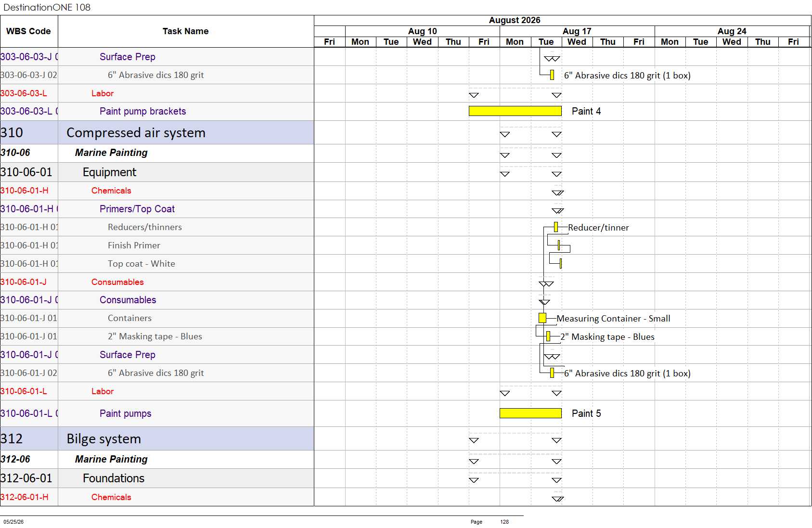Select the 2" Masking tape - Blues task name
This screenshot has height=528, width=812.
(x=155, y=336)
